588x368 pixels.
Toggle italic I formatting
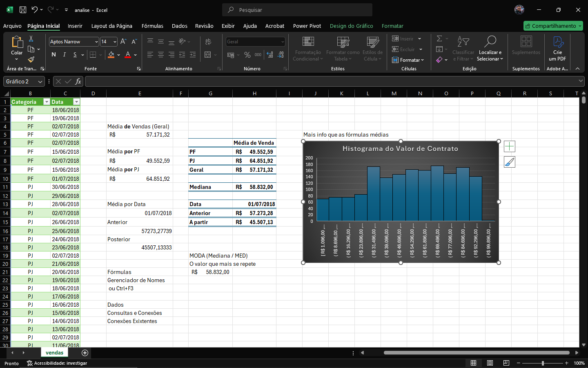pyautogui.click(x=64, y=55)
